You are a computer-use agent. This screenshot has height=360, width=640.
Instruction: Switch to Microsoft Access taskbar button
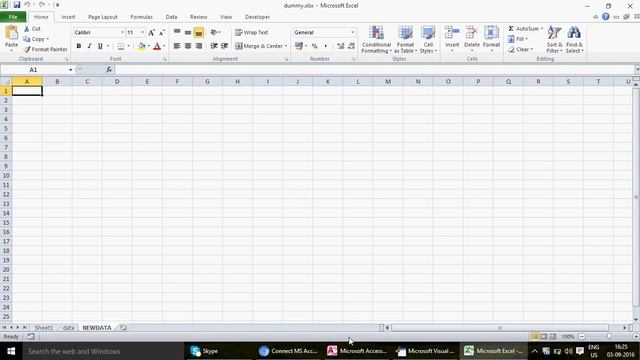coord(357,351)
